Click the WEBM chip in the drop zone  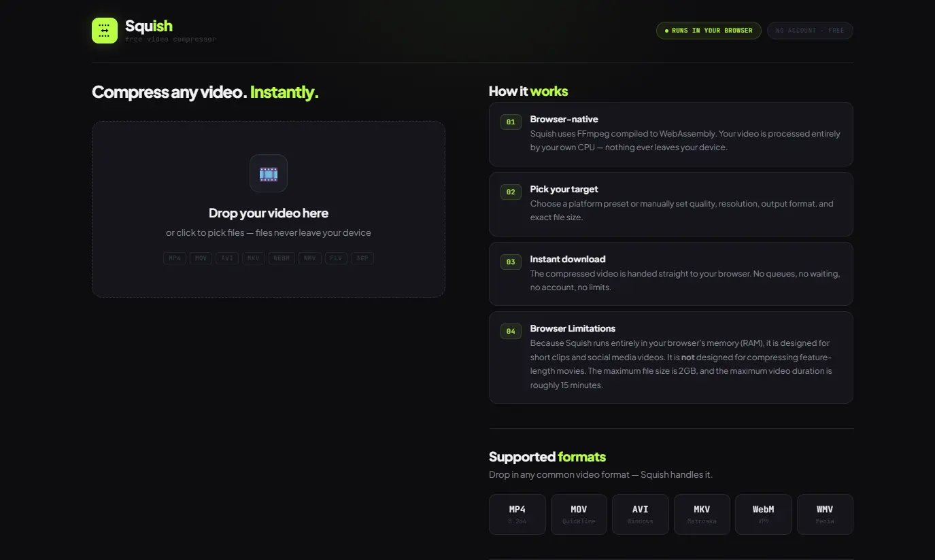coord(282,258)
